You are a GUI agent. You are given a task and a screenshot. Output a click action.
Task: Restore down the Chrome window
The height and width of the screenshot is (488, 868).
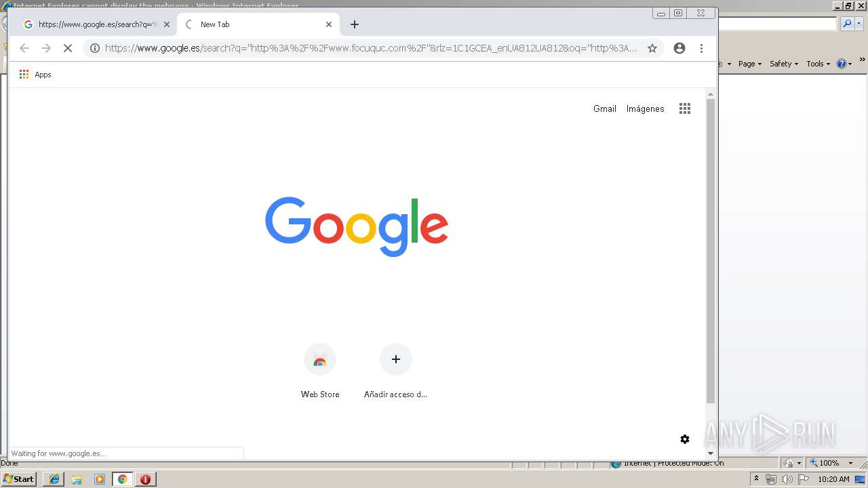coord(678,13)
